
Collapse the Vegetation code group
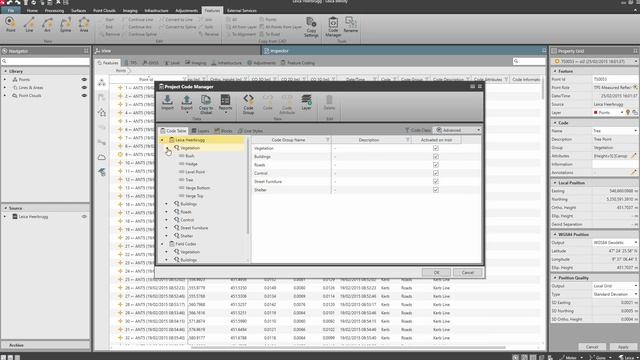[167, 148]
